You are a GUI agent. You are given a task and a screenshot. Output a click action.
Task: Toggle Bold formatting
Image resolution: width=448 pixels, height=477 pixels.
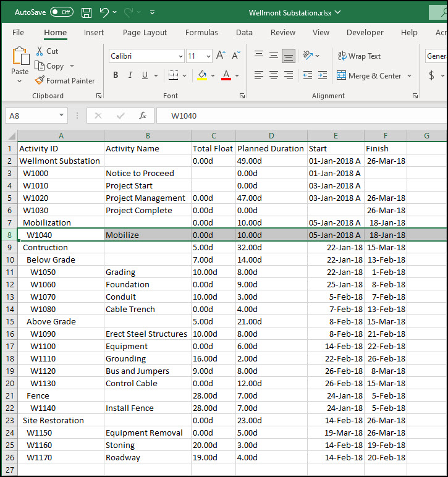(x=116, y=75)
